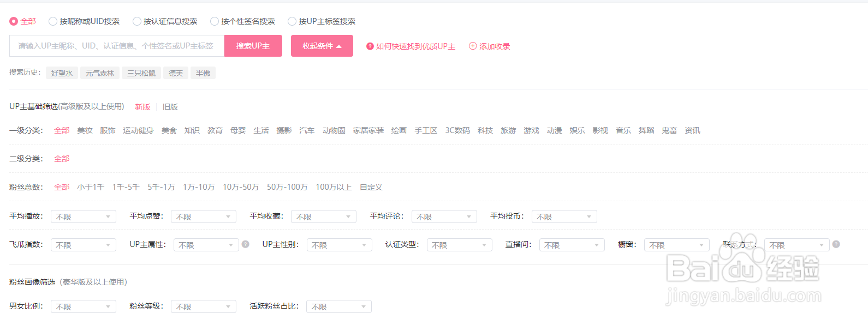Filter fans by 小于1千

pyautogui.click(x=91, y=187)
